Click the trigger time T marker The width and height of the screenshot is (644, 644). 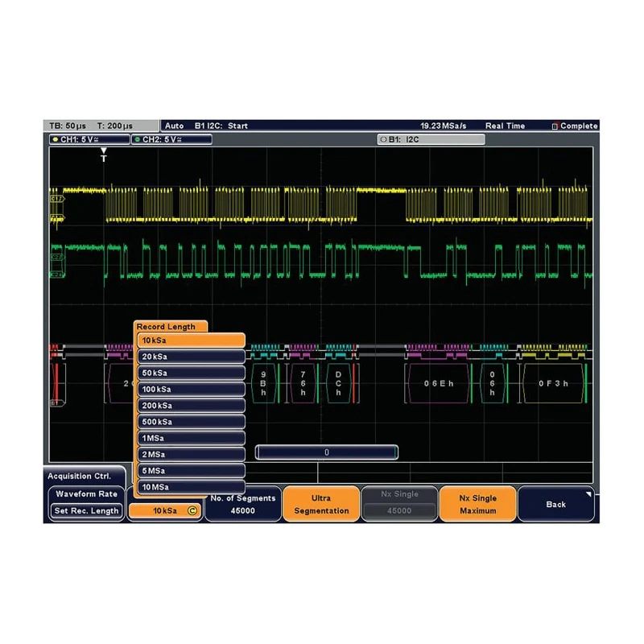[104, 155]
